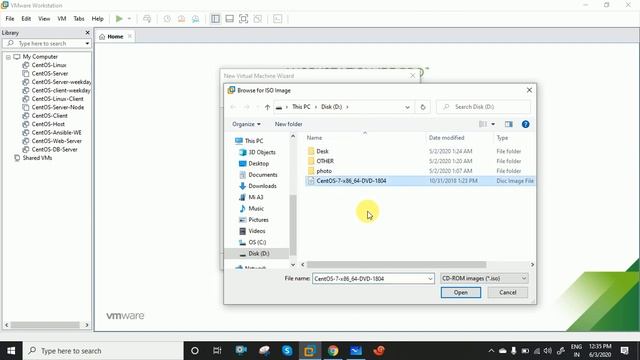The height and width of the screenshot is (360, 640).
Task: Click the Revert to Snapshot toolbar icon
Action: tap(181, 19)
